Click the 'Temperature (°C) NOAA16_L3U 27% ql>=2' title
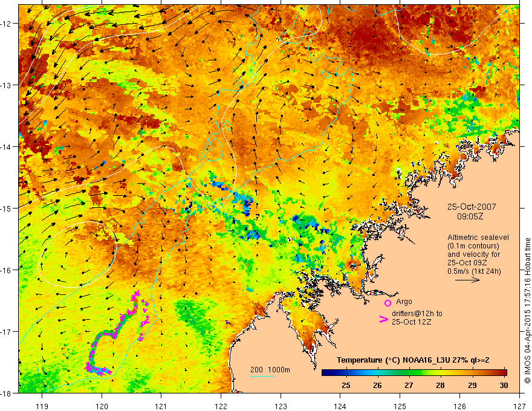This screenshot has height=411, width=532. pyautogui.click(x=413, y=360)
